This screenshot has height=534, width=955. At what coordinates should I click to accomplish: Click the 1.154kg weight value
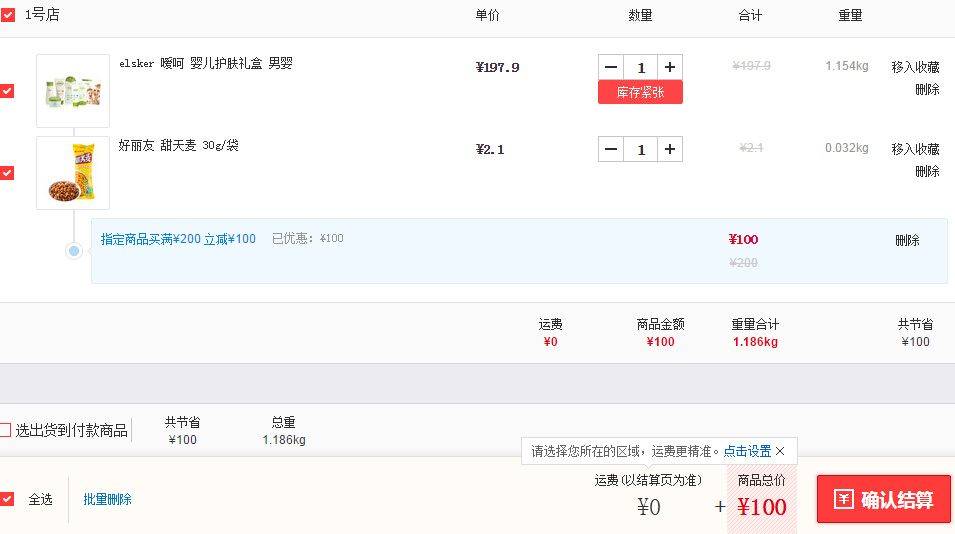pyautogui.click(x=847, y=66)
